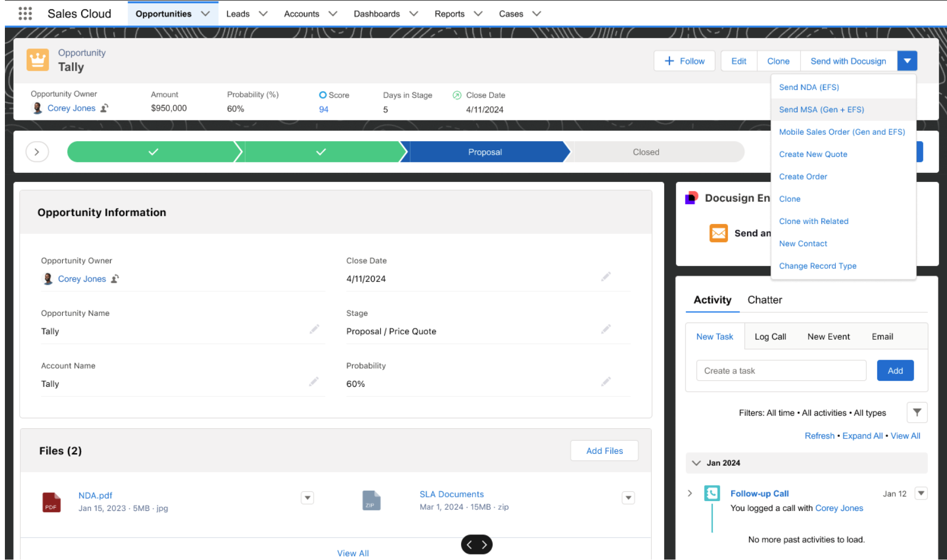Image resolution: width=947 pixels, height=560 pixels.
Task: Edit Stage pencil icon
Action: pyautogui.click(x=606, y=329)
